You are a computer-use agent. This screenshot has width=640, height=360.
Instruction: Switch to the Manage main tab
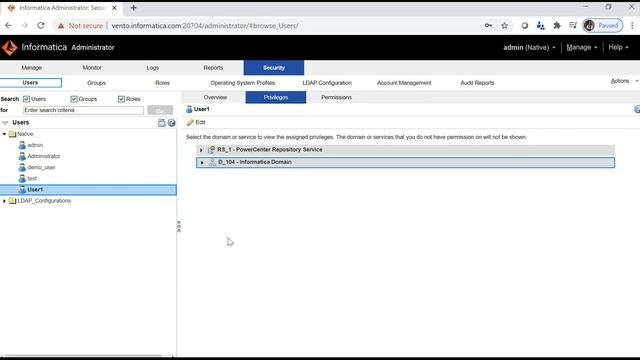coord(31,68)
